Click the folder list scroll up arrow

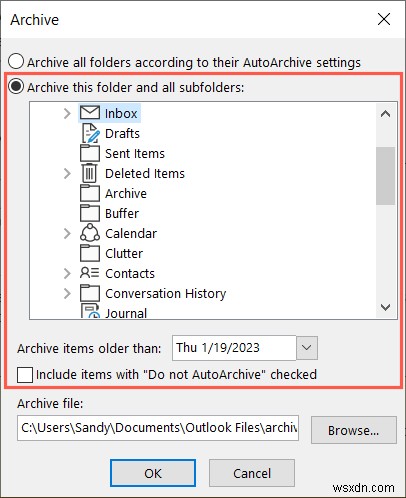(x=385, y=114)
